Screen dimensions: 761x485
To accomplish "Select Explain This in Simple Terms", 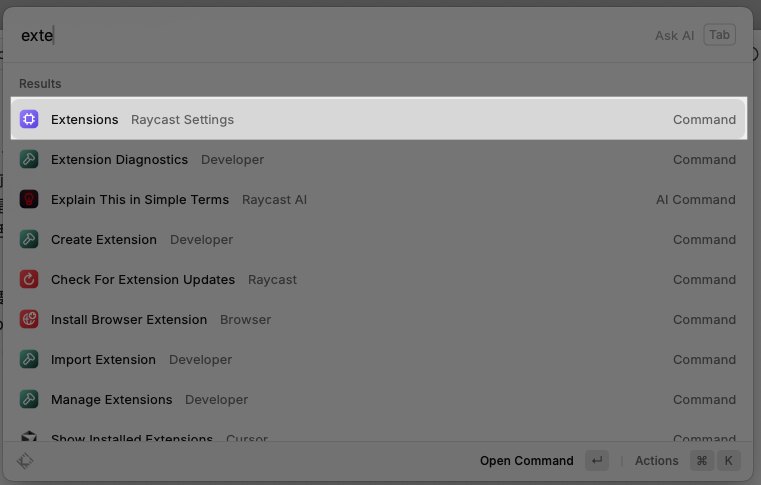I will (379, 199).
